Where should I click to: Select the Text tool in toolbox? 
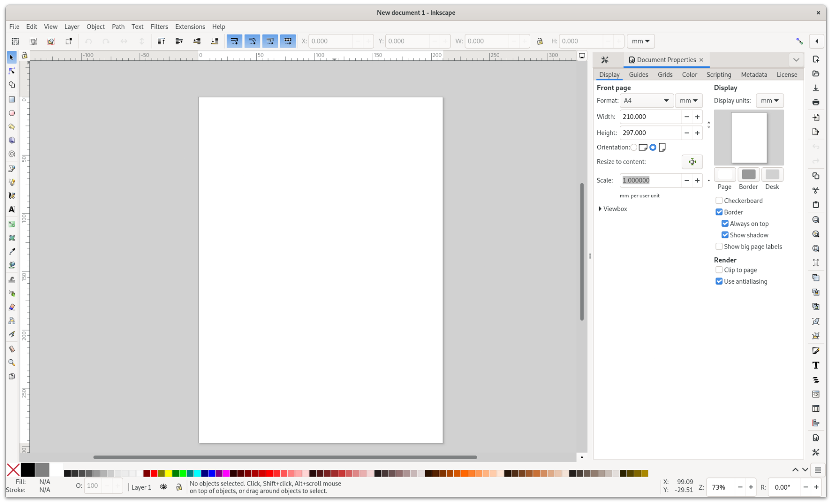[12, 210]
